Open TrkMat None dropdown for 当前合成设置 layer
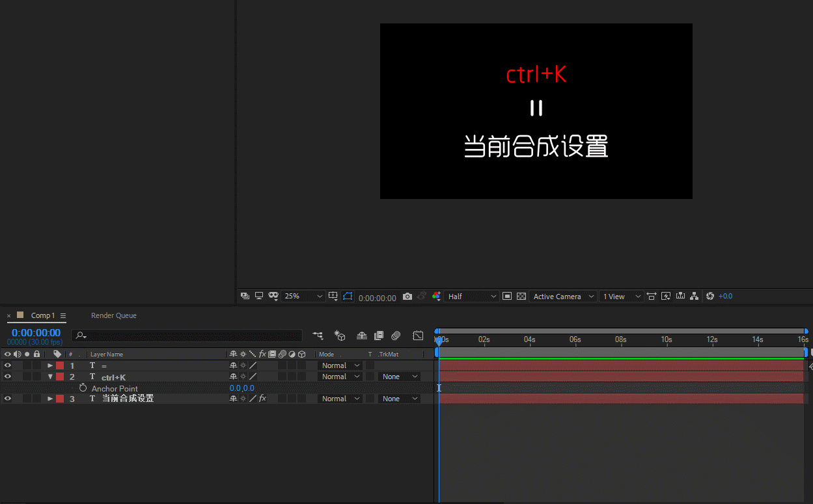This screenshot has height=504, width=813. pos(399,399)
